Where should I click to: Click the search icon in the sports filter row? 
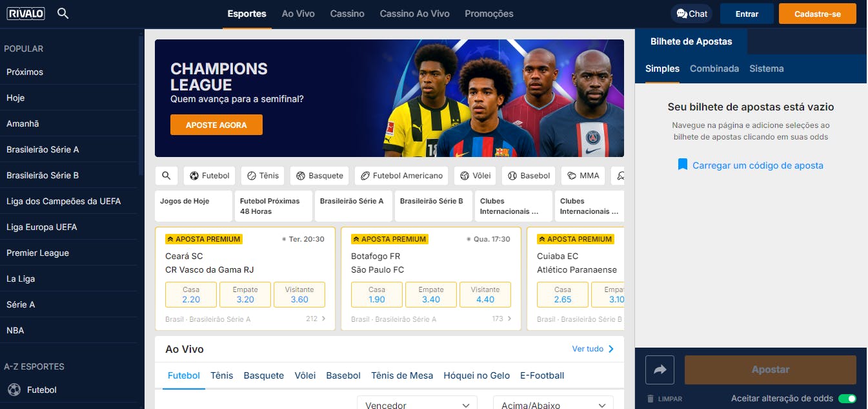coord(166,176)
